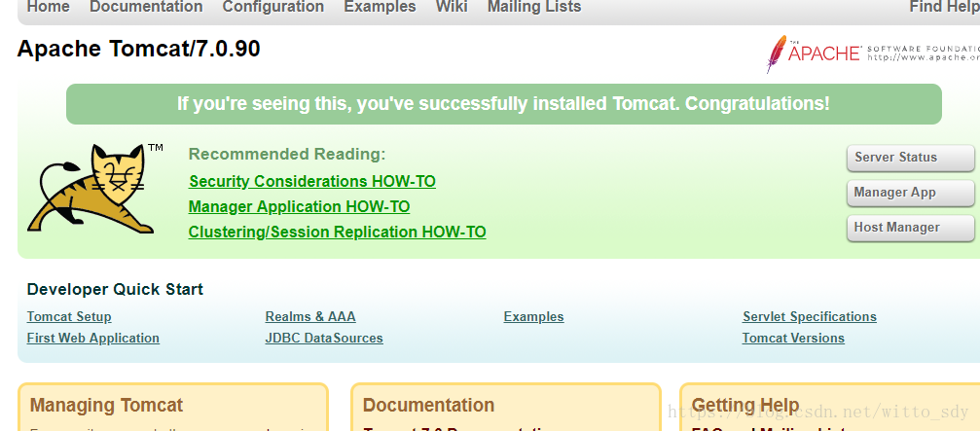Open the Examples link under Developer Quick Start
980x431 pixels.
533,317
